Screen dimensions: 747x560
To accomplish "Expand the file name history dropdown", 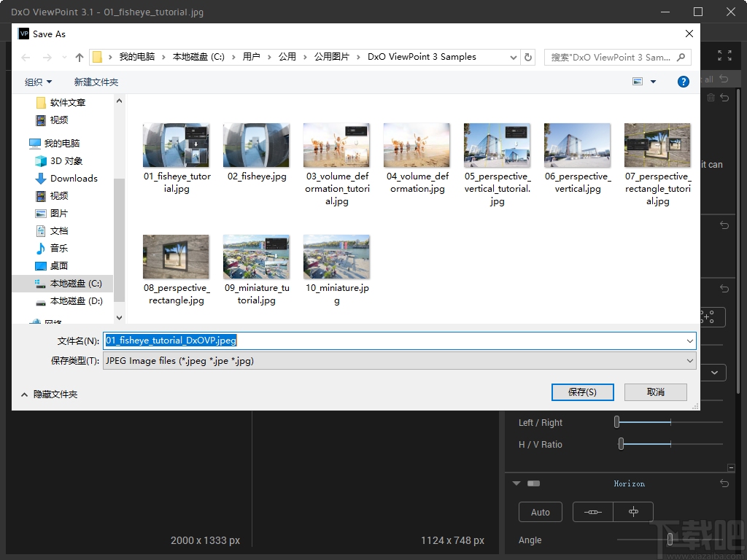I will point(689,341).
